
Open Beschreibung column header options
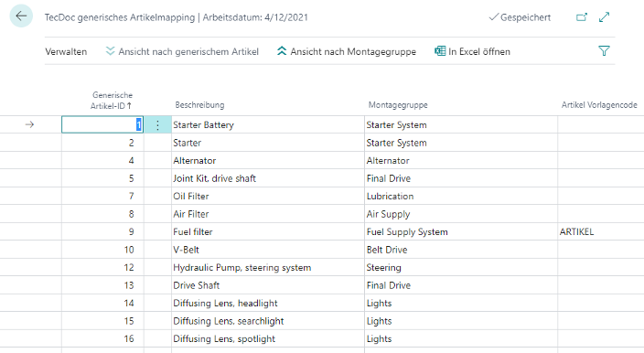pyautogui.click(x=199, y=105)
